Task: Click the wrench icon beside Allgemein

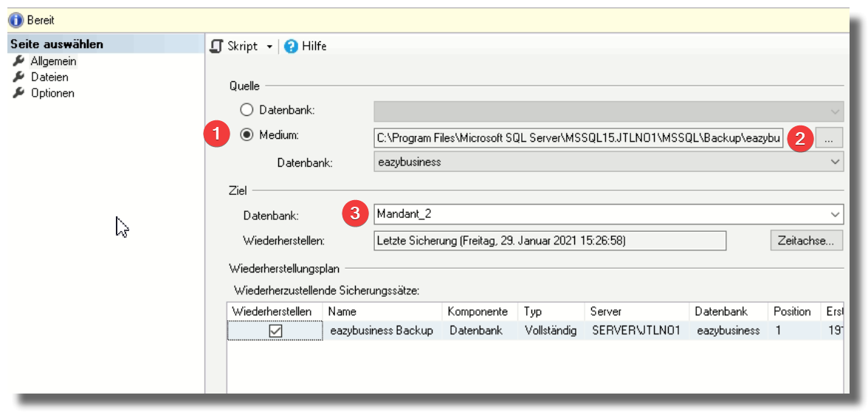Action: click(19, 61)
